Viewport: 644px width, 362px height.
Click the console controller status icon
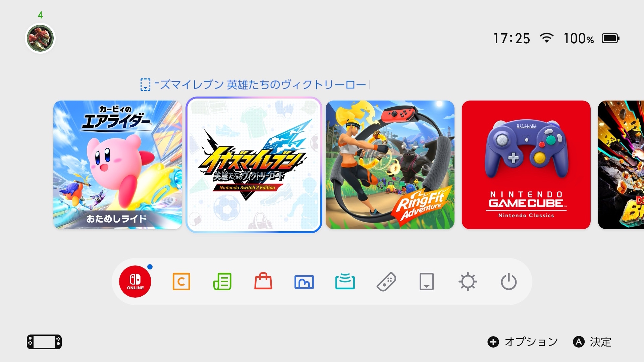[x=44, y=342]
